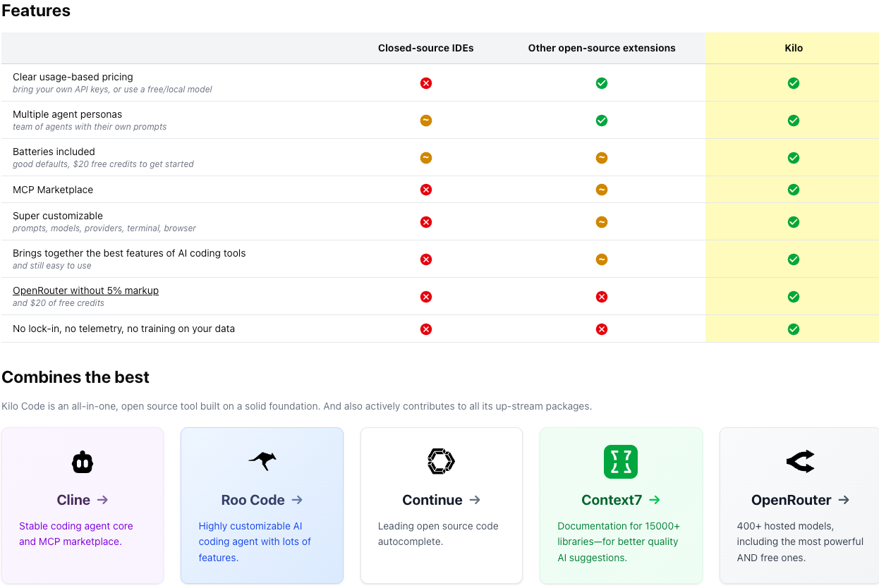Click '400+ hosted models' description text

click(x=800, y=541)
